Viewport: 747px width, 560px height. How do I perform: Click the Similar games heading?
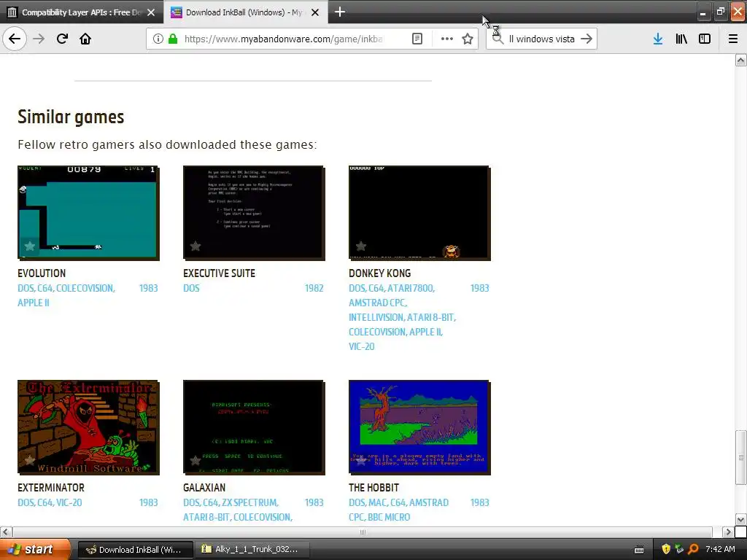(71, 117)
